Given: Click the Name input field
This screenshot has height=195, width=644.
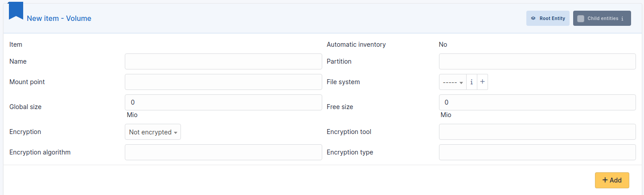Looking at the screenshot, I should tap(223, 61).
